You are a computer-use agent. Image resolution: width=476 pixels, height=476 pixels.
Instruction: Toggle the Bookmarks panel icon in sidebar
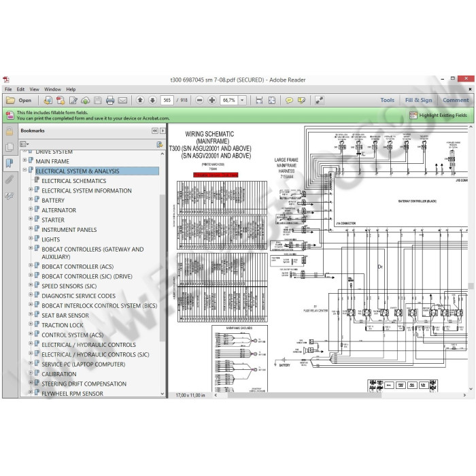click(x=10, y=163)
